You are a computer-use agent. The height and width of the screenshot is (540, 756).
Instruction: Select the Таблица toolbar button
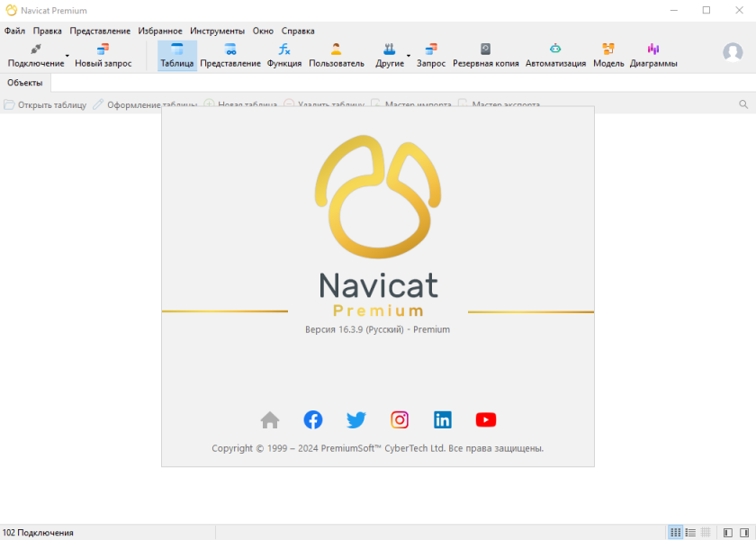177,56
